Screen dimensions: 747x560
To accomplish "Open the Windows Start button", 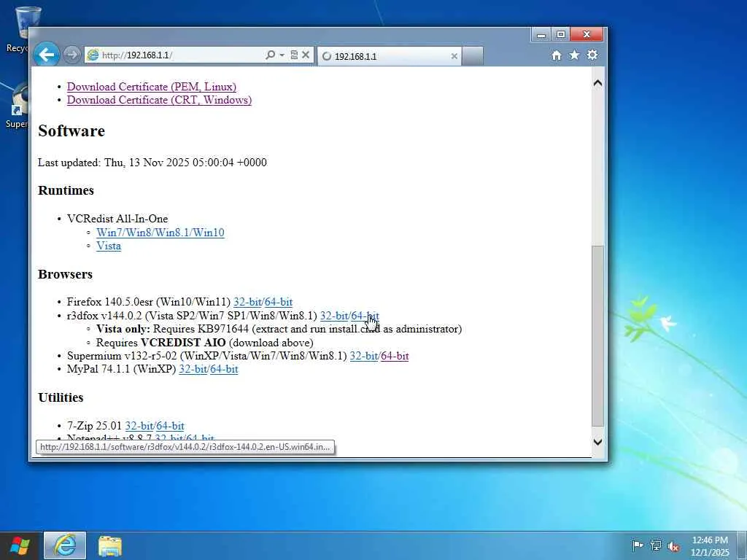I will (x=20, y=545).
